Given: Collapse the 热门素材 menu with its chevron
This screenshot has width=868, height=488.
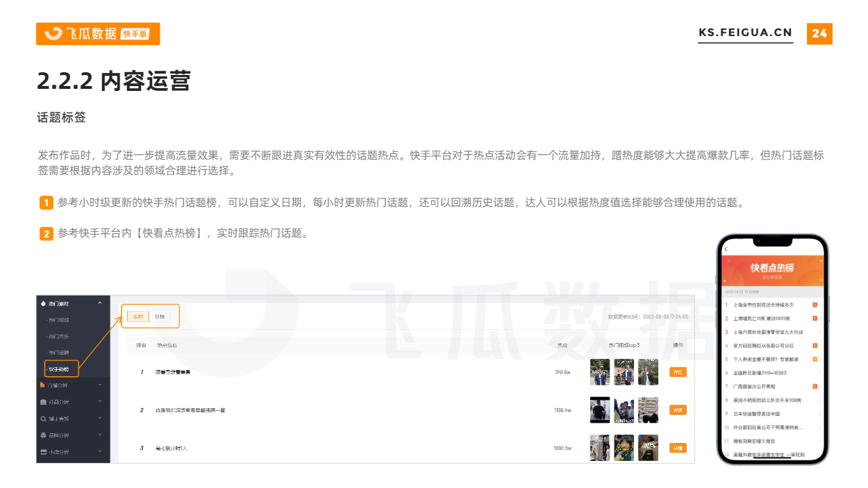Looking at the screenshot, I should click(x=100, y=303).
